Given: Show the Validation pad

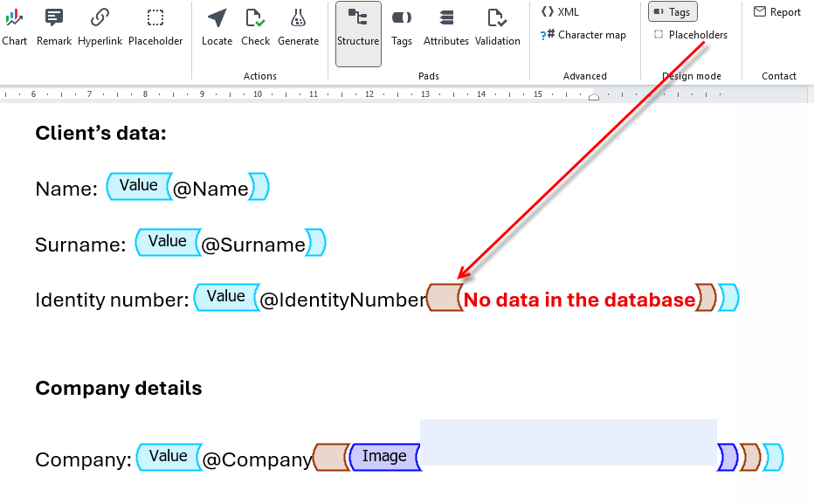Looking at the screenshot, I should [497, 27].
